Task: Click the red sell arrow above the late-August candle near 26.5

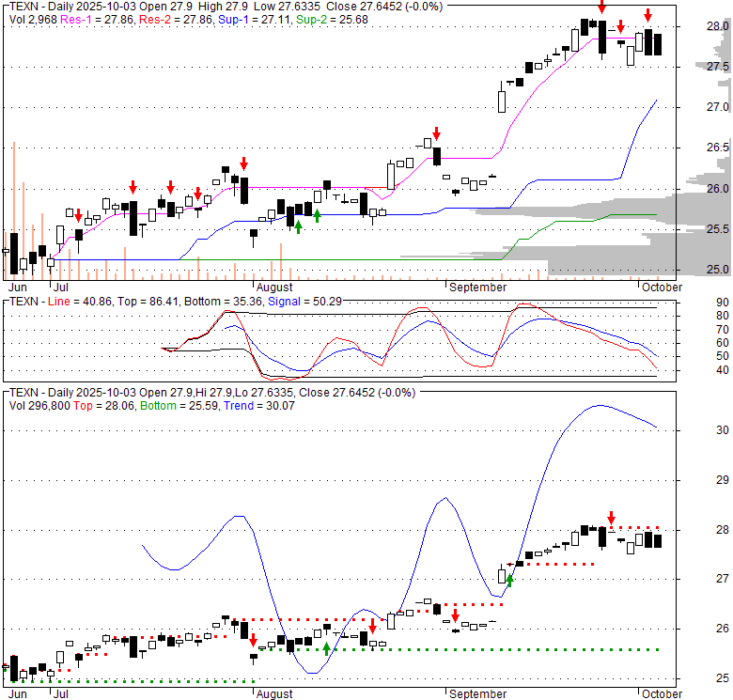Action: [x=437, y=133]
